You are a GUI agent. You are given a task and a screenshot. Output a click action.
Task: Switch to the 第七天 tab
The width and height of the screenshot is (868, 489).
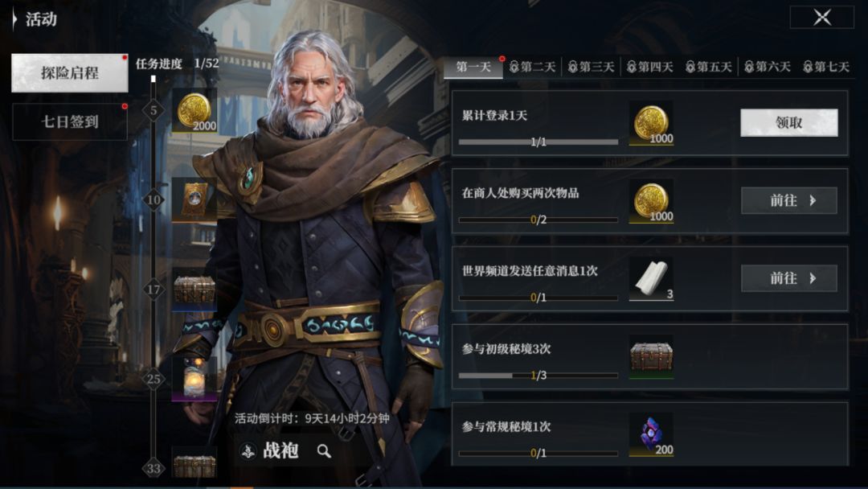[x=826, y=67]
